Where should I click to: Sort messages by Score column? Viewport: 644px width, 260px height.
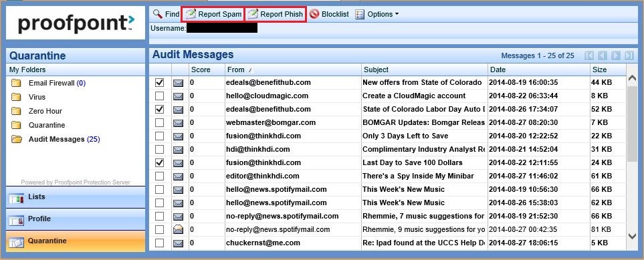pos(207,70)
